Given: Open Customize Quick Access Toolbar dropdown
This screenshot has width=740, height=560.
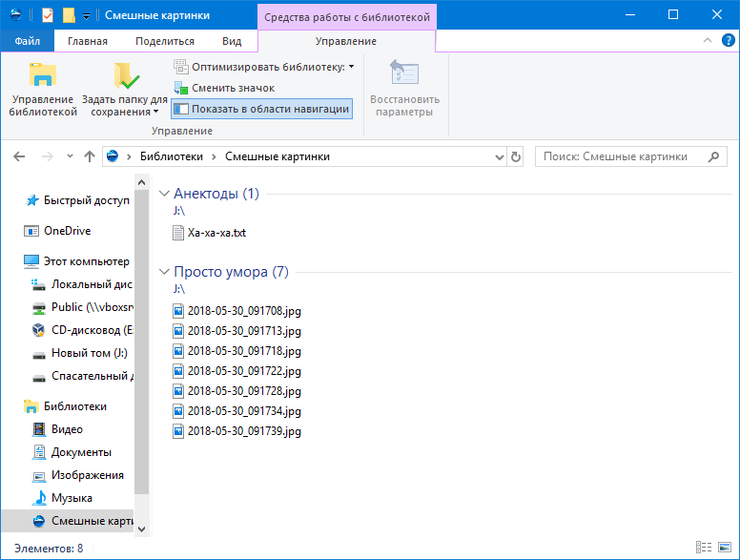Looking at the screenshot, I should click(86, 16).
